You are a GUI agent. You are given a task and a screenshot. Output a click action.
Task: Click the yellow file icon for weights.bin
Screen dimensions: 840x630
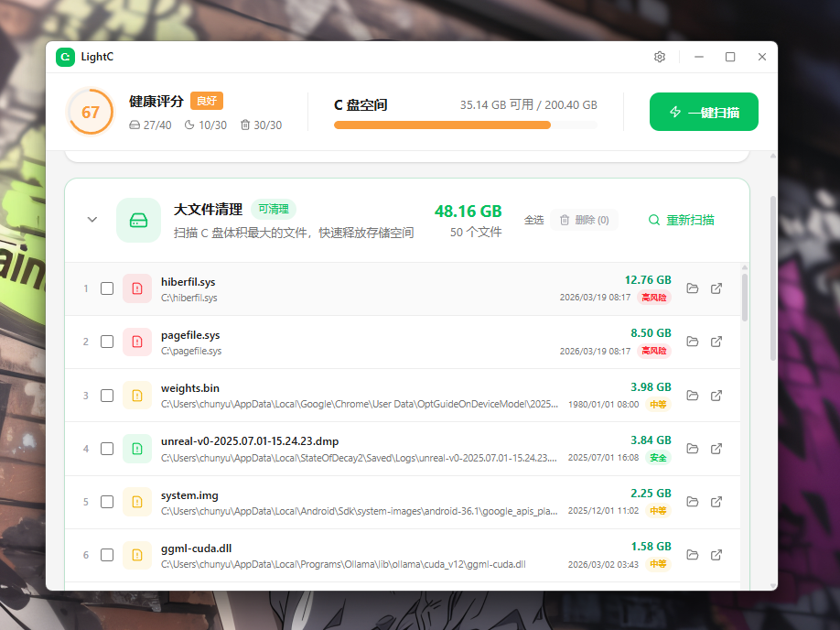pos(137,396)
